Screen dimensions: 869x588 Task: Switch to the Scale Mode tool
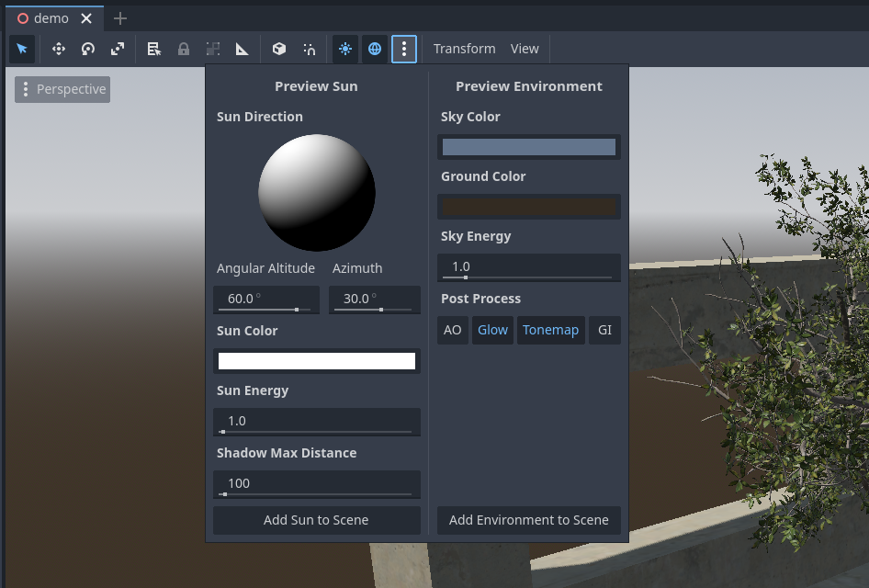(x=118, y=49)
